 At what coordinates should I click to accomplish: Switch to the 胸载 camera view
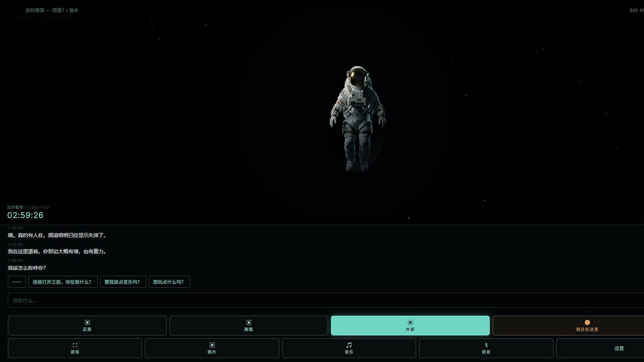(x=249, y=325)
